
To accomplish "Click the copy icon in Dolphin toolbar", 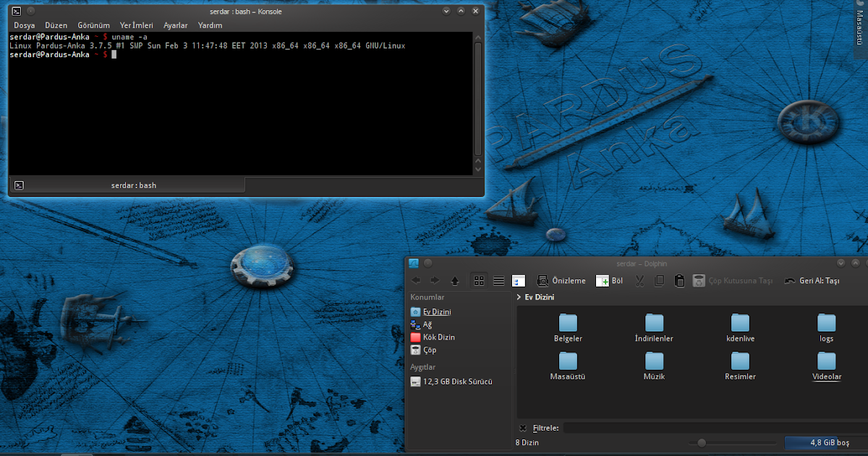I will [x=659, y=280].
